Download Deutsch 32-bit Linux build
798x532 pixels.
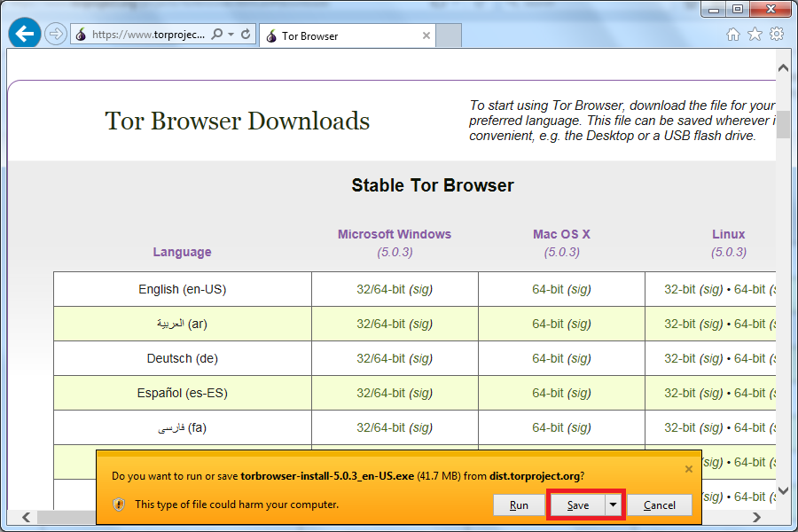pyautogui.click(x=679, y=358)
